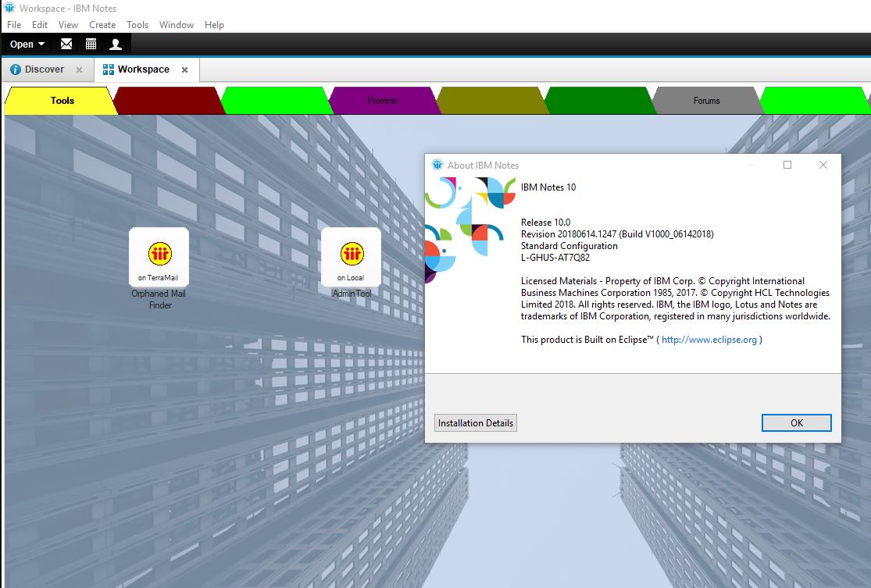Click the 'Release 10.0' text
Screen dimensions: 871x588
click(545, 222)
